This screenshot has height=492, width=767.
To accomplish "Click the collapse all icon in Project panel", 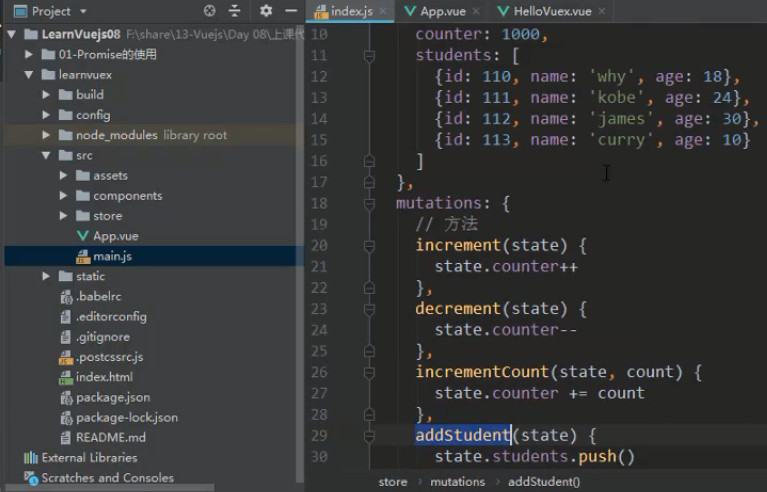I will tap(235, 11).
